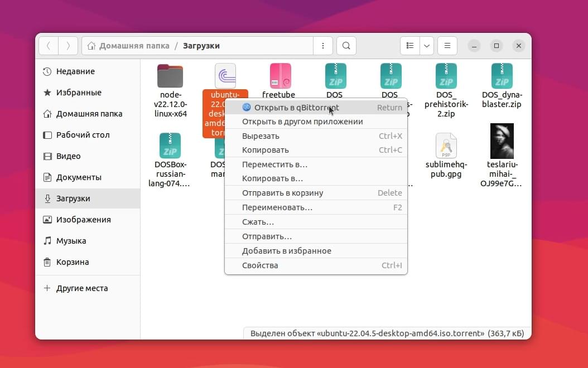Image resolution: width=588 pixels, height=368 pixels.
Task: Choose Открыть в qBittorrent
Action: click(316, 108)
